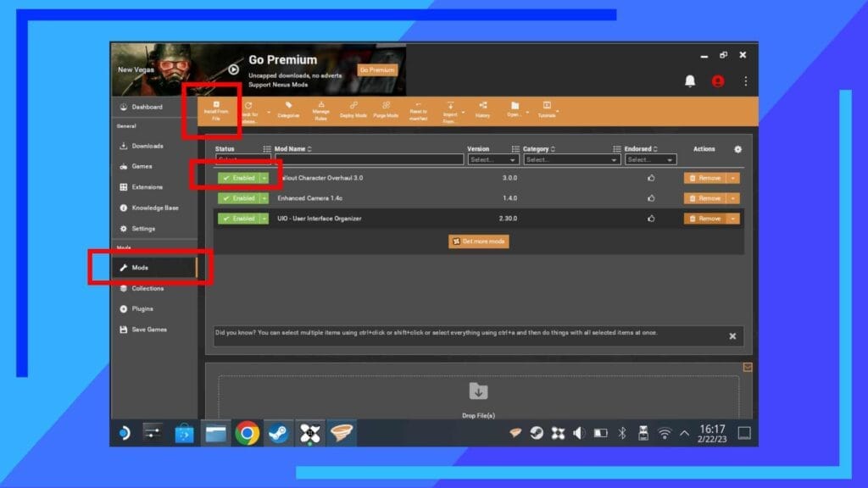Click Purge Mods icon
Image resolution: width=868 pixels, height=488 pixels.
(x=386, y=109)
